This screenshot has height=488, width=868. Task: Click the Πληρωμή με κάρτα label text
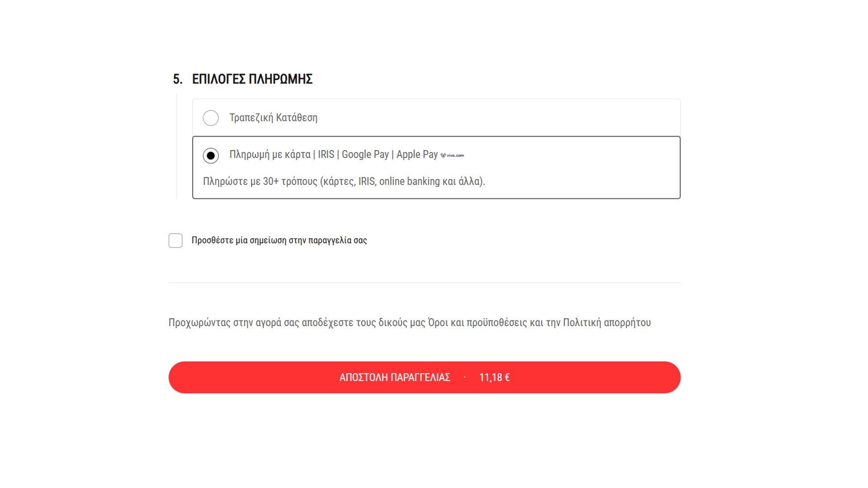tap(270, 155)
